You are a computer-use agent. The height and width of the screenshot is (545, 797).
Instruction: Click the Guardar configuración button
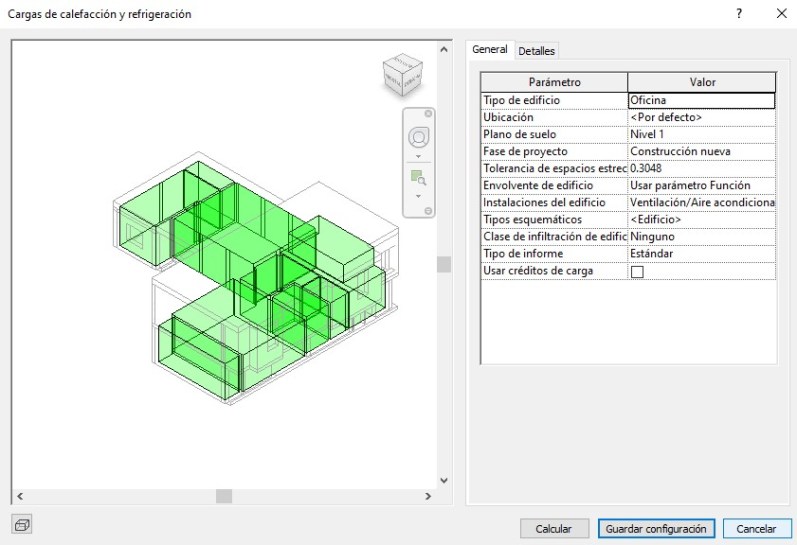pyautogui.click(x=656, y=528)
